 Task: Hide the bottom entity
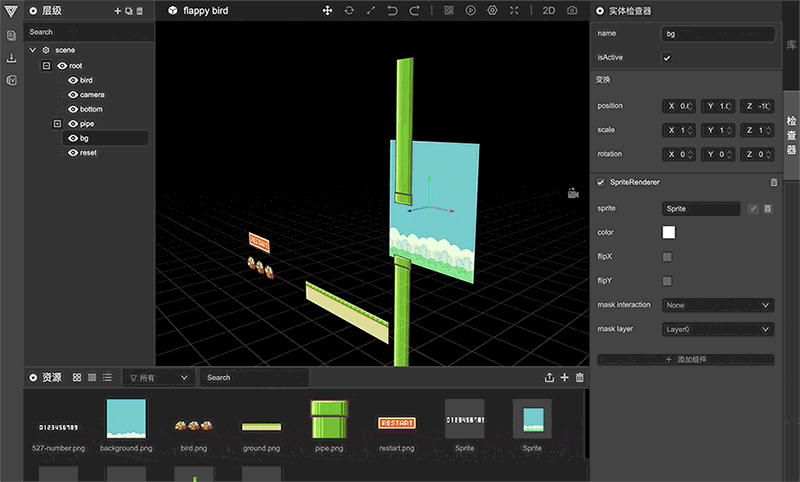(x=73, y=109)
